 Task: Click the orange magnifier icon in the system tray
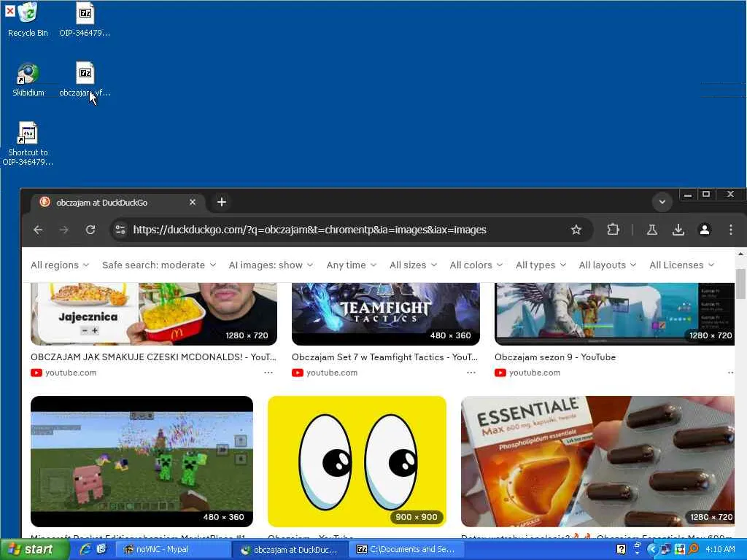[693, 550]
